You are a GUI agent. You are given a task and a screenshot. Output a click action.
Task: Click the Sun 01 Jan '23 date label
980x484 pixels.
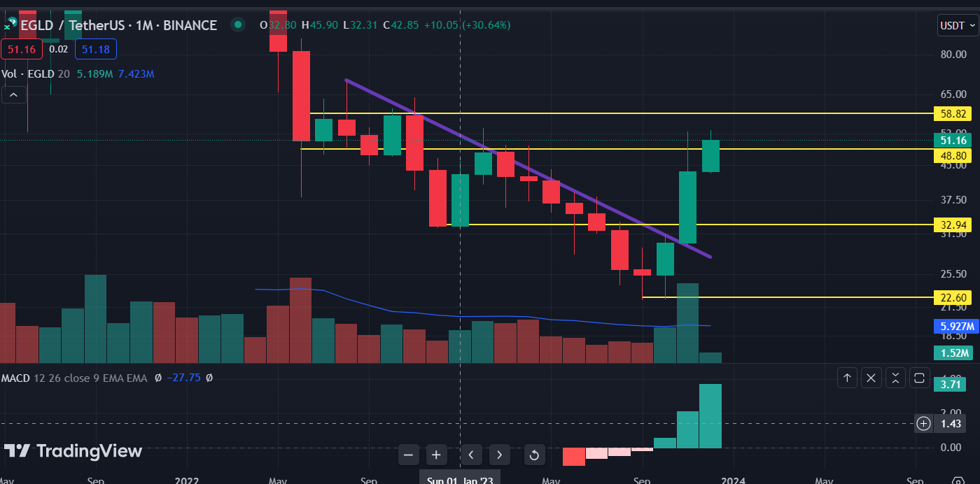(x=460, y=477)
